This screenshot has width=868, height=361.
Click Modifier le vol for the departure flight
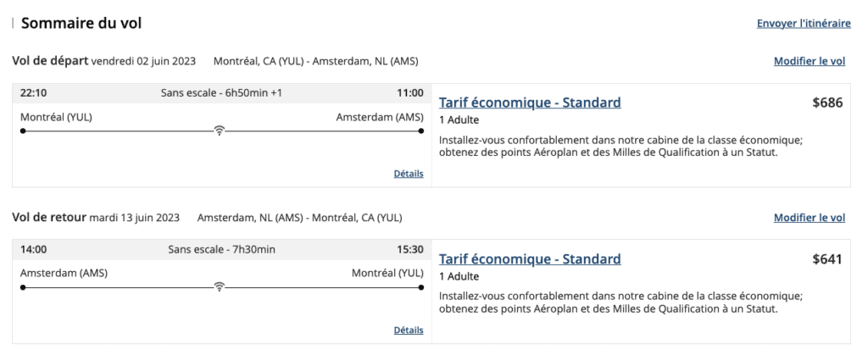click(x=809, y=61)
